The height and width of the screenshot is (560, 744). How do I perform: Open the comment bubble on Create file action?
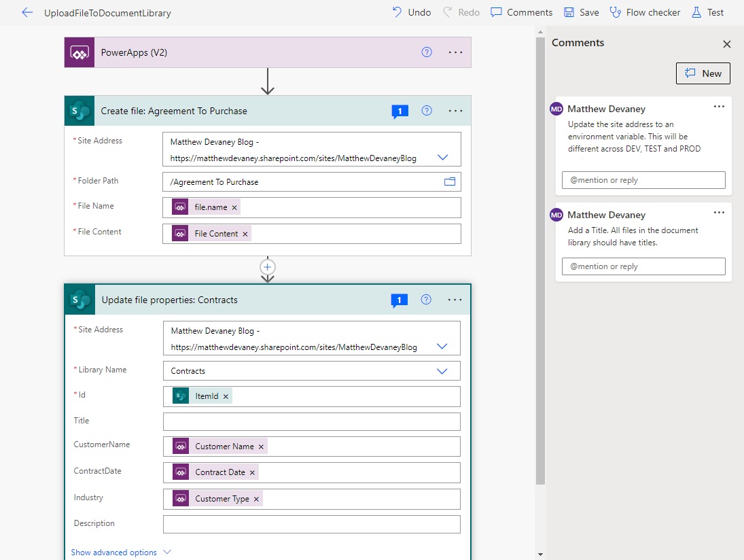tap(400, 111)
